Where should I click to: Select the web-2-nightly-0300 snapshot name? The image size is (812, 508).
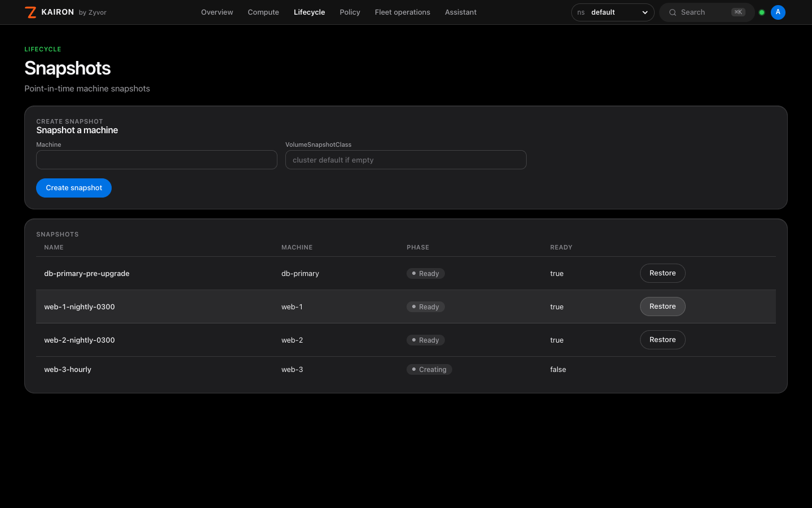(x=80, y=340)
